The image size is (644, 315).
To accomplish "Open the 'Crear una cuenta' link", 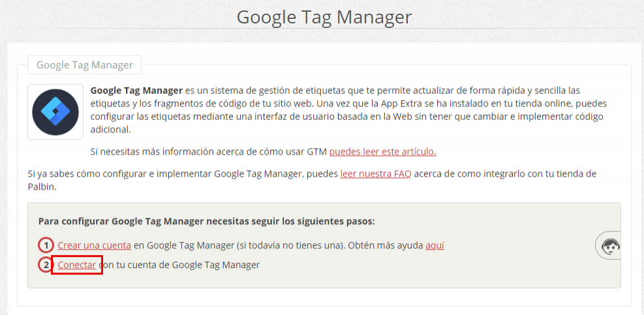I will point(94,246).
